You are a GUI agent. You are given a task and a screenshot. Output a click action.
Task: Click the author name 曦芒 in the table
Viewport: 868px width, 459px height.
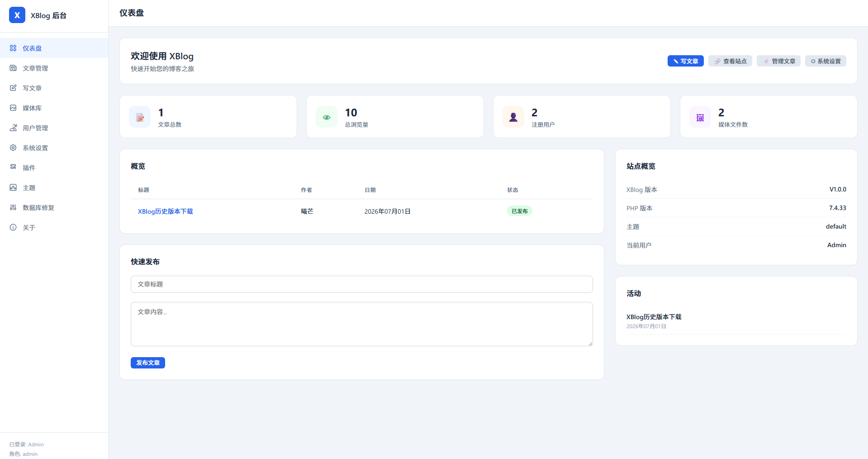click(307, 211)
